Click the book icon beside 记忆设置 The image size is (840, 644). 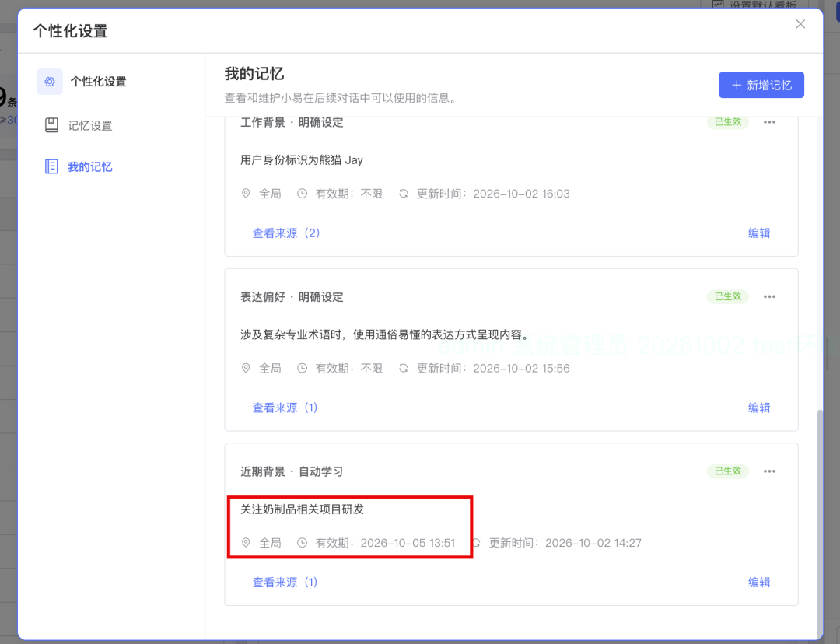tap(51, 125)
